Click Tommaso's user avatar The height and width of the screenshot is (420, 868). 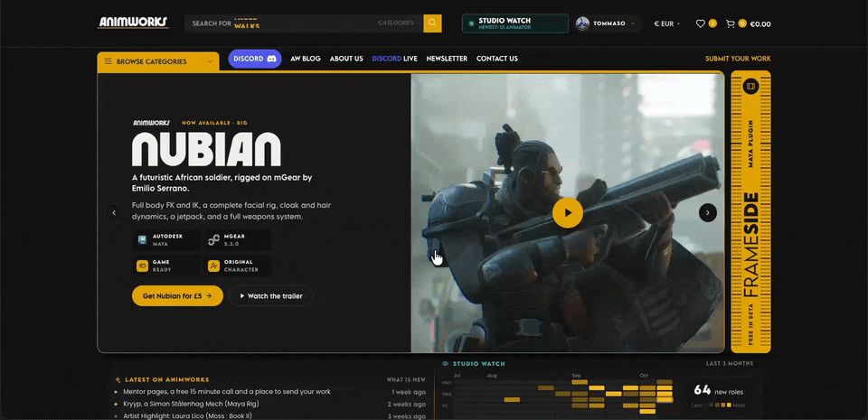point(582,23)
